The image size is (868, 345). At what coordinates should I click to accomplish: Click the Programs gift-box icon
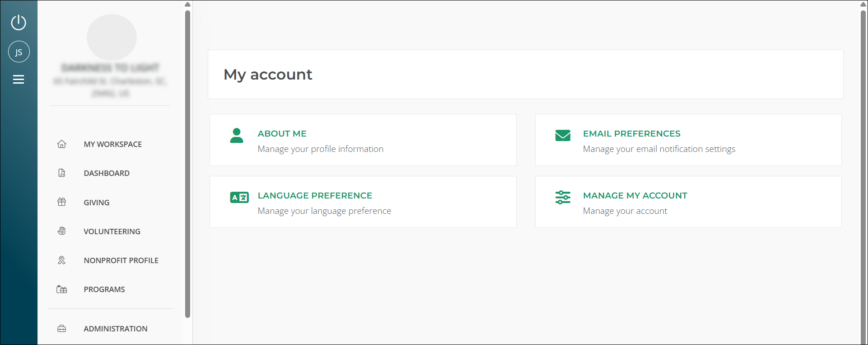tap(62, 289)
